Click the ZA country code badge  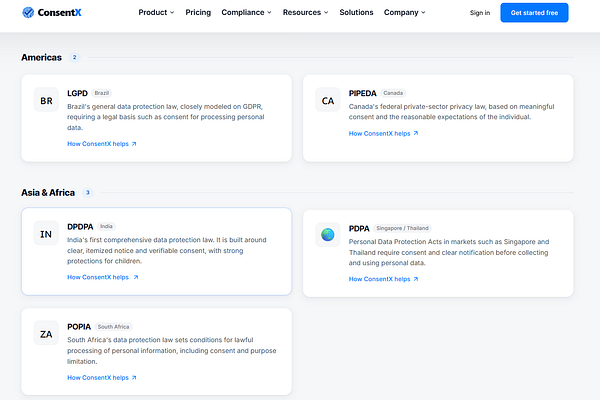pyautogui.click(x=46, y=334)
